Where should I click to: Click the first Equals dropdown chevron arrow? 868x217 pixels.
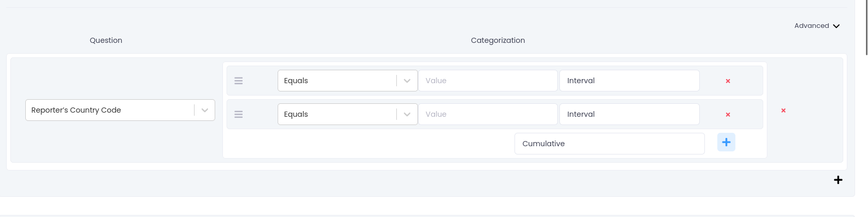pyautogui.click(x=407, y=81)
